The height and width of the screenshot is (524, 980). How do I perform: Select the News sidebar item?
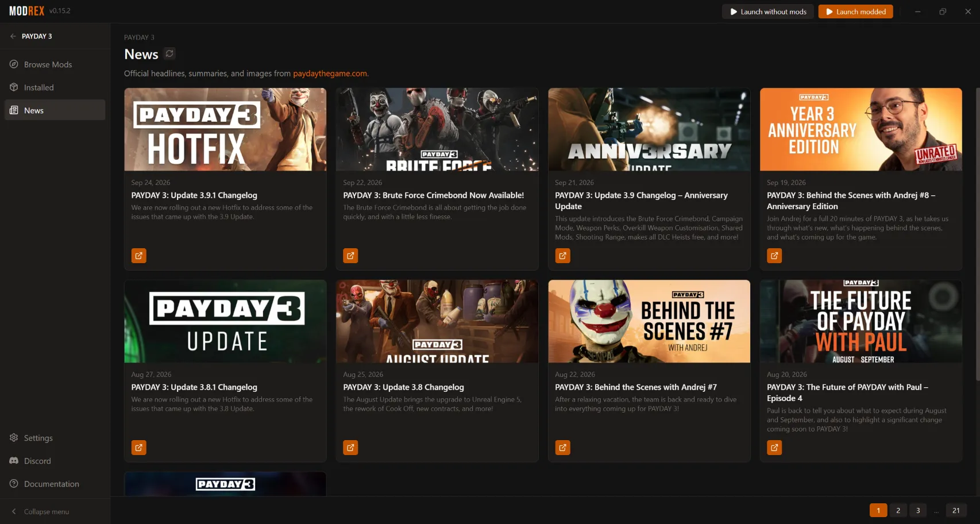[55, 110]
